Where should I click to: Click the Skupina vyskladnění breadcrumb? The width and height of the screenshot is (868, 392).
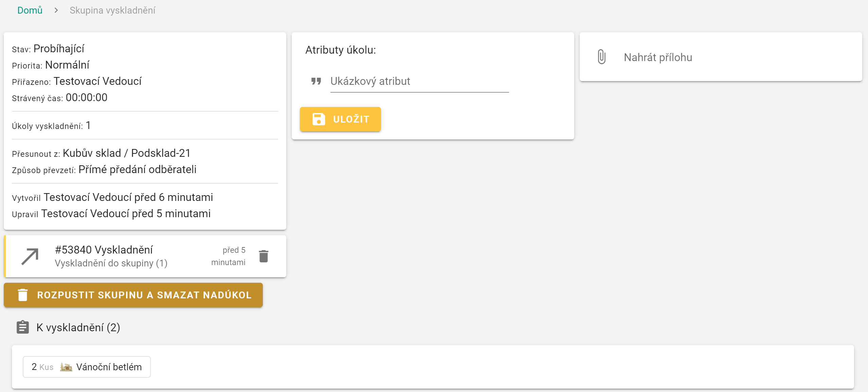(x=112, y=10)
